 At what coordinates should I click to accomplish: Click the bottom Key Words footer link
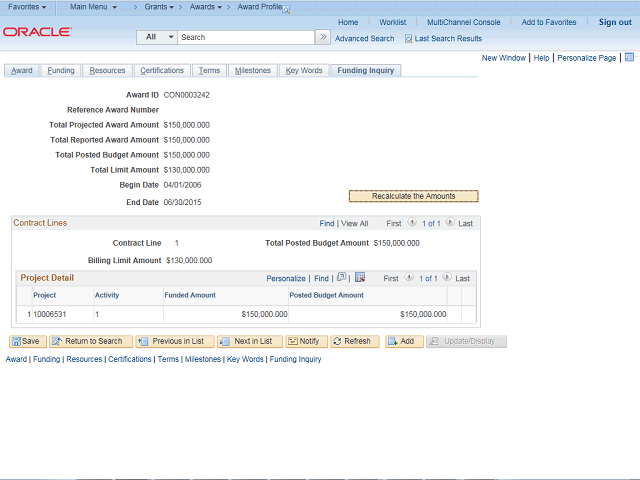pyautogui.click(x=245, y=359)
